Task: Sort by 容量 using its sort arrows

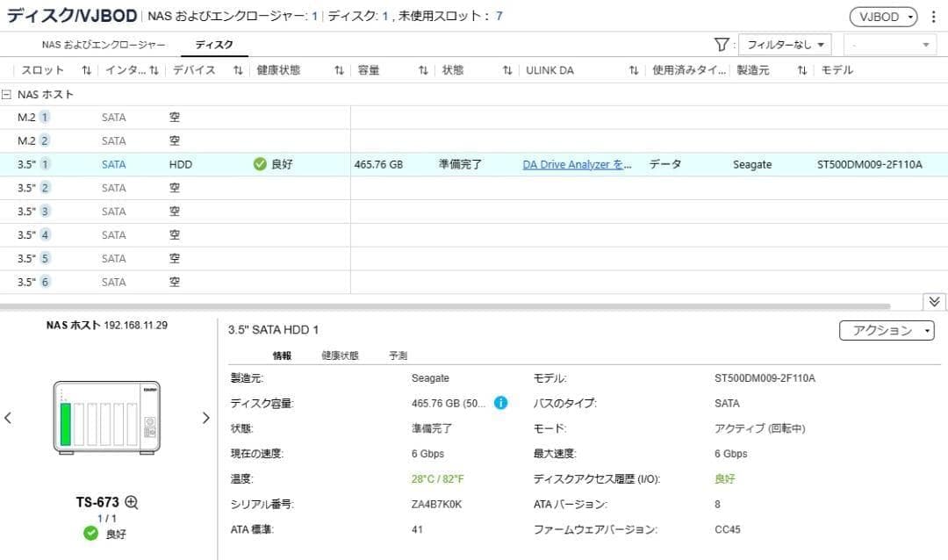Action: (423, 70)
